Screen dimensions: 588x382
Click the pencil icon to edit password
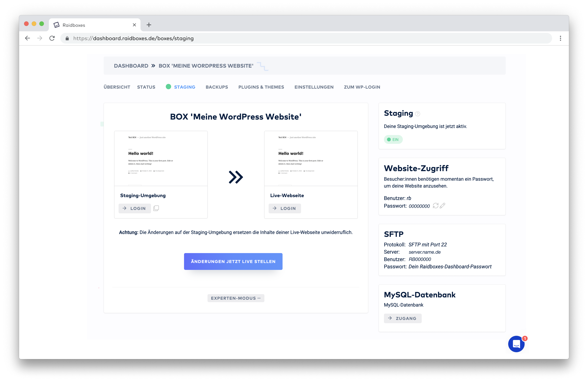tap(443, 206)
